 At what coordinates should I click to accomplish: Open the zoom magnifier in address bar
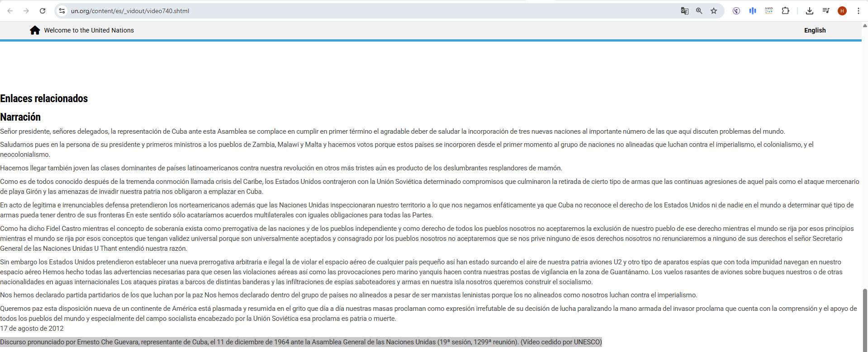click(x=699, y=11)
